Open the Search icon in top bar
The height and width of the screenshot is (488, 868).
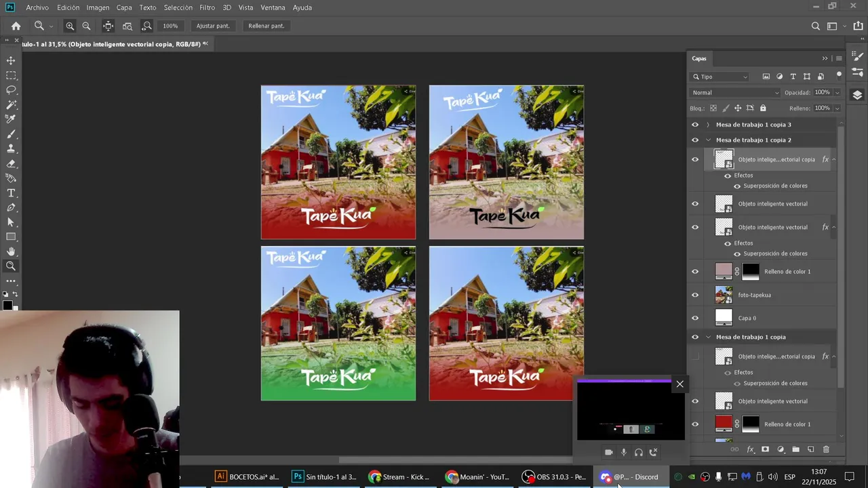tap(816, 26)
